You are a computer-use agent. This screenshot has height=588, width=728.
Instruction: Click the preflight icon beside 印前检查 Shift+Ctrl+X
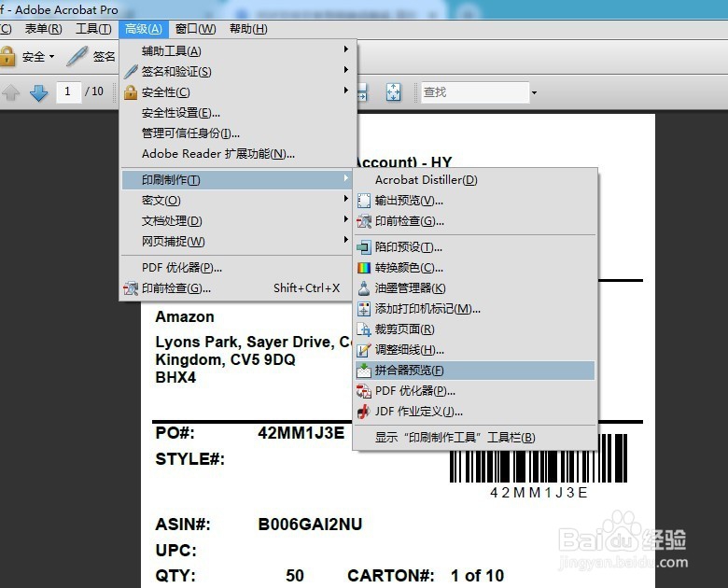131,288
